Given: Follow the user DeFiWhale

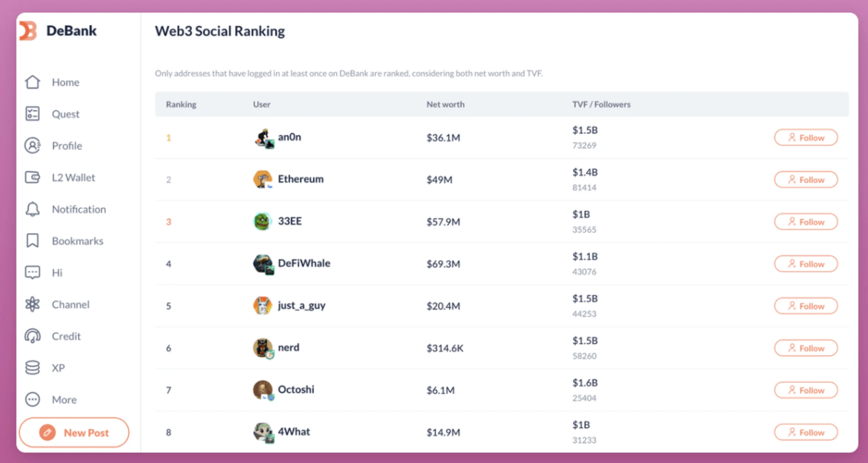Looking at the screenshot, I should [806, 264].
